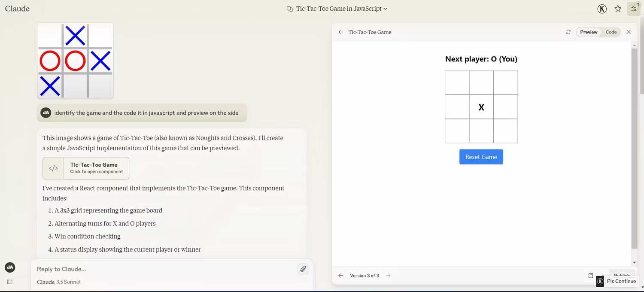Click the paperclip attach file icon
The width and height of the screenshot is (644, 292).
303,269
